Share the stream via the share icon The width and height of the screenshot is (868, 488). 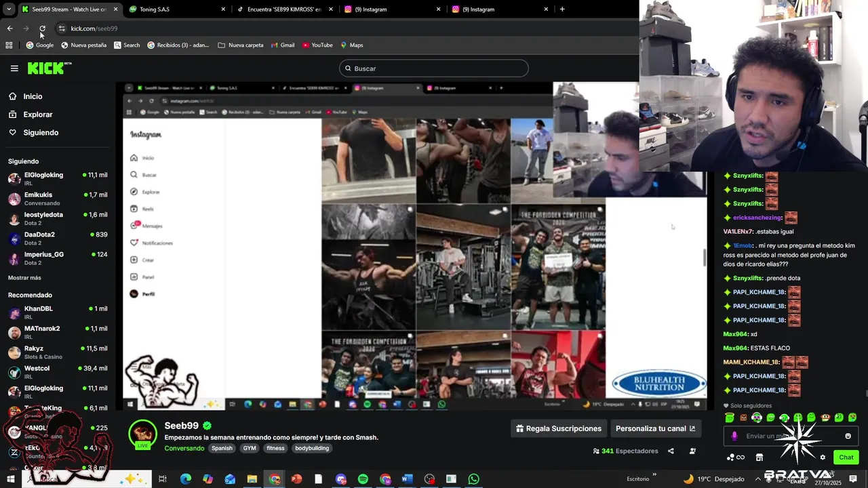[671, 451]
